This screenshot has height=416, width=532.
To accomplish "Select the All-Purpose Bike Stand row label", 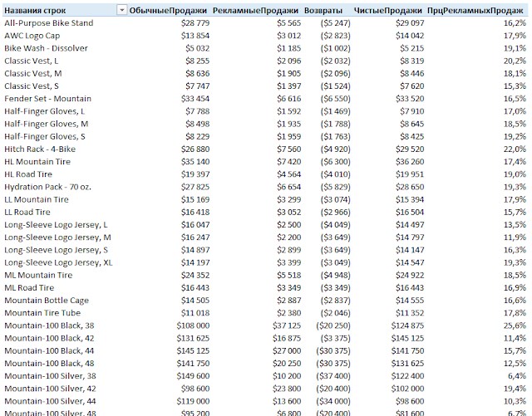I will tap(48, 23).
